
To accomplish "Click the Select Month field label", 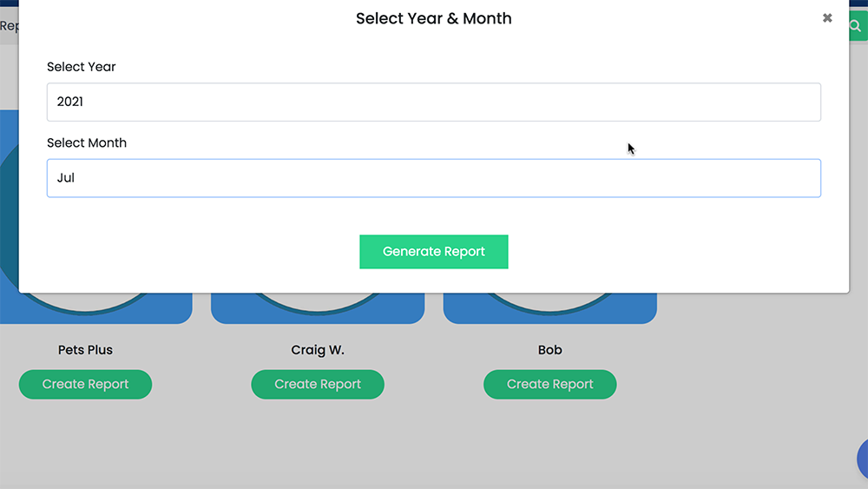I will (87, 143).
